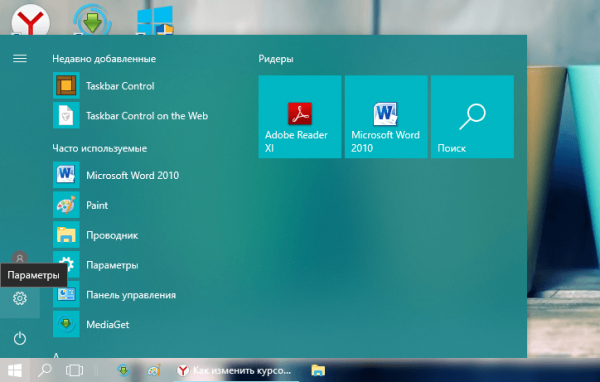Open File Explorer from the taskbar
The height and width of the screenshot is (382, 600).
318,370
